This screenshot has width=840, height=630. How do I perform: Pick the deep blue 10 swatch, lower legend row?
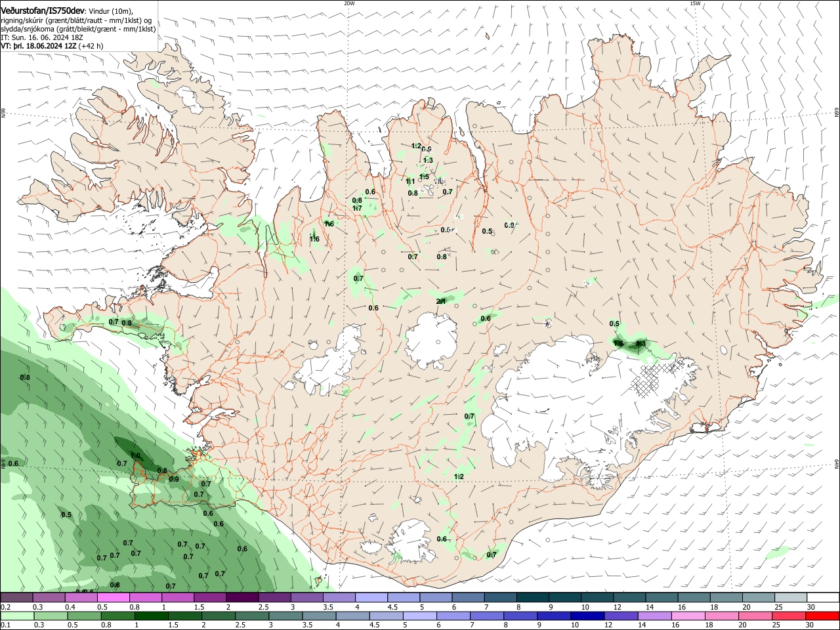point(587,616)
